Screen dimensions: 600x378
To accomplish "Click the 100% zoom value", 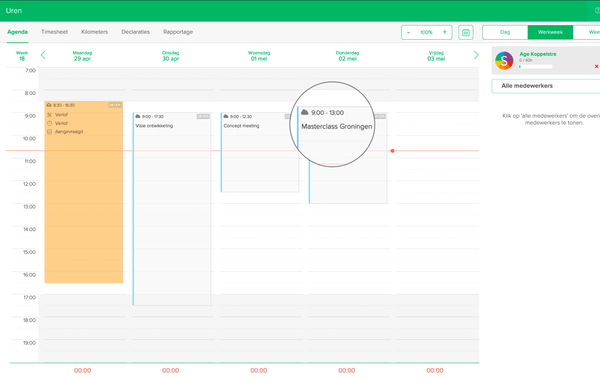I will click(426, 32).
